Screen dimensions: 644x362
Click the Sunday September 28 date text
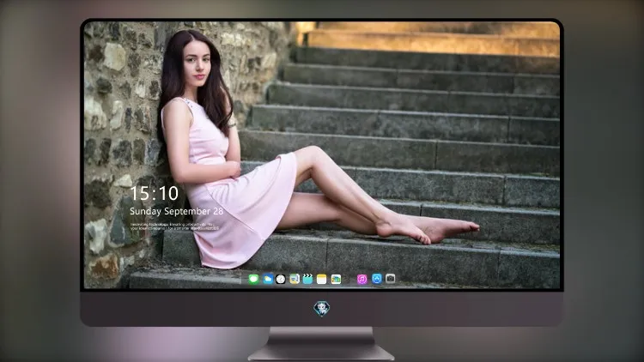coord(177,211)
